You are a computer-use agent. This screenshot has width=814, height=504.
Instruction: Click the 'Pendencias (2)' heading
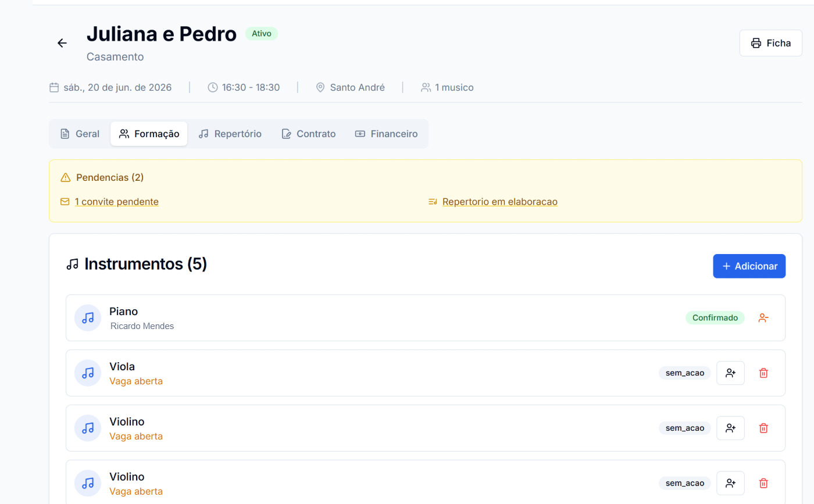(x=110, y=177)
